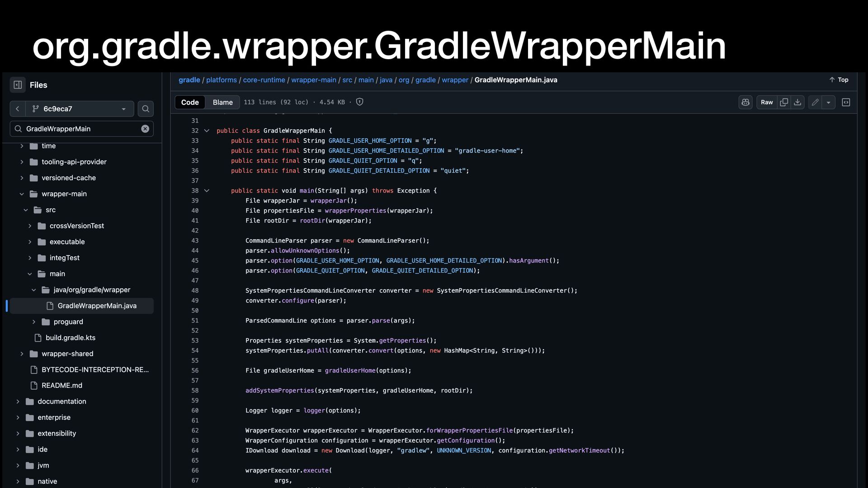The height and width of the screenshot is (488, 868).
Task: Click the search files magnifier icon
Action: pyautogui.click(x=146, y=109)
